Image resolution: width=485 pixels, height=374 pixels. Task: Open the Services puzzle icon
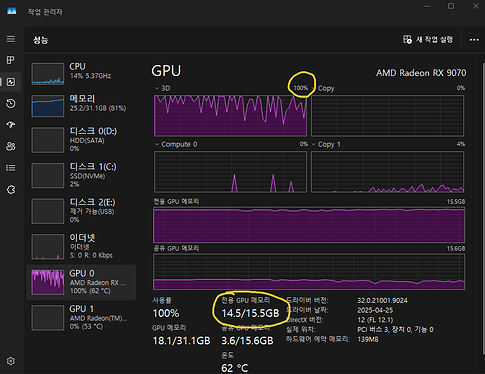pyautogui.click(x=11, y=190)
